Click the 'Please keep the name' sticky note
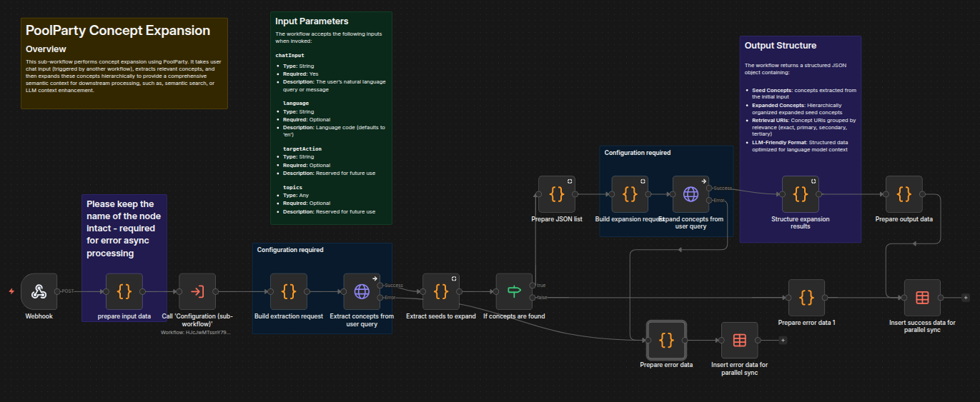Screen dimensions: 980x402 [x=124, y=258]
